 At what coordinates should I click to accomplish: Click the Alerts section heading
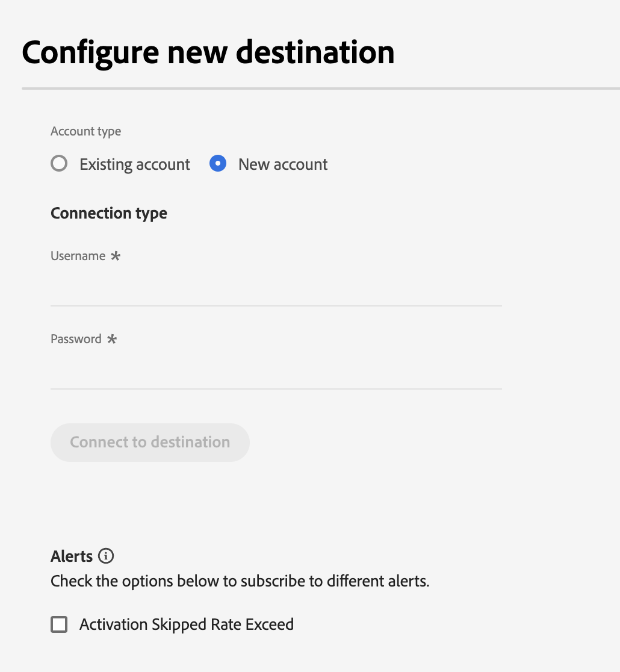[72, 556]
